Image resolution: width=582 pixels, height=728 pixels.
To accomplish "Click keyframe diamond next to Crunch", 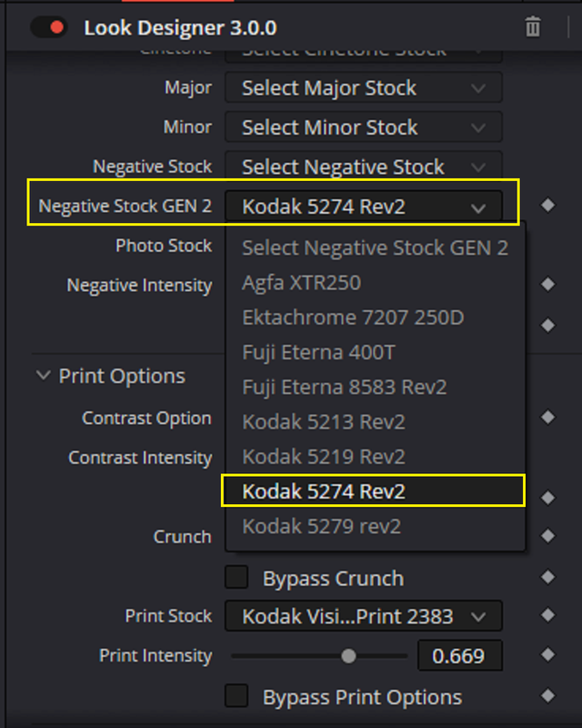I will (548, 536).
